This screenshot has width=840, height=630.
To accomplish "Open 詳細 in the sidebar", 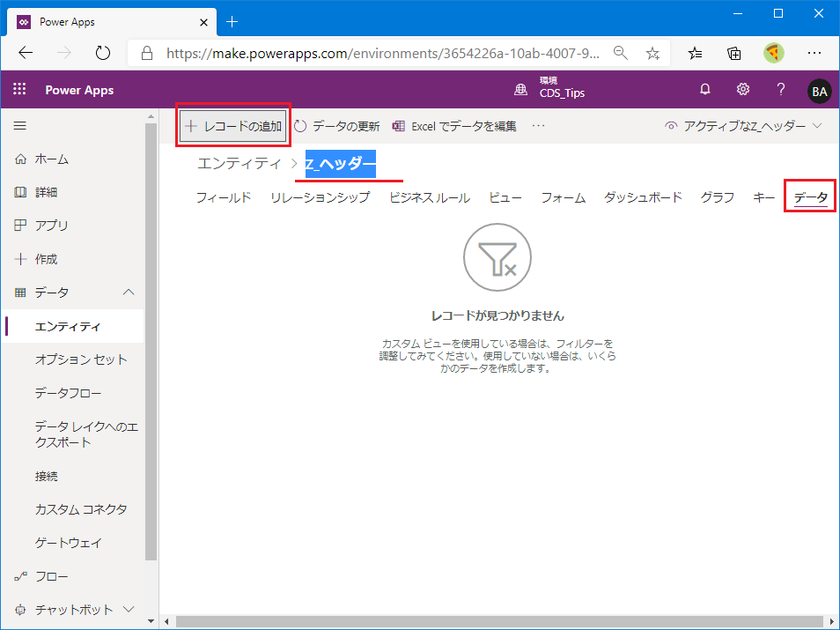I will 46,192.
